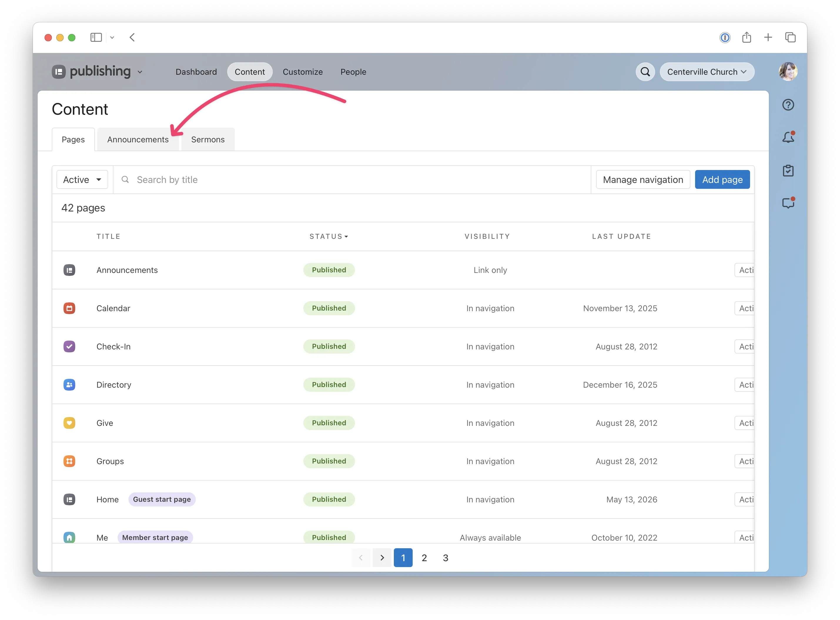
Task: Click the Guest start page badge
Action: (x=162, y=500)
